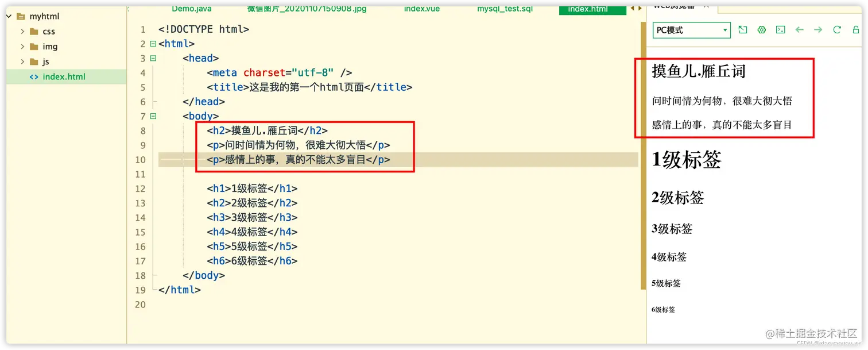Expand the css folder chevron
Image resolution: width=868 pixels, height=350 pixels.
click(x=22, y=32)
